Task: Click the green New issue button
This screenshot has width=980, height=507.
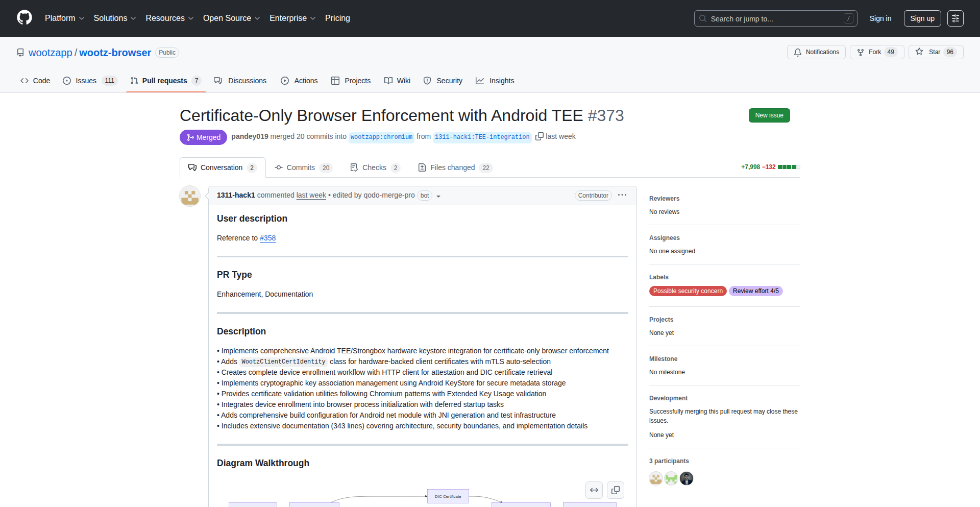Action: point(769,115)
